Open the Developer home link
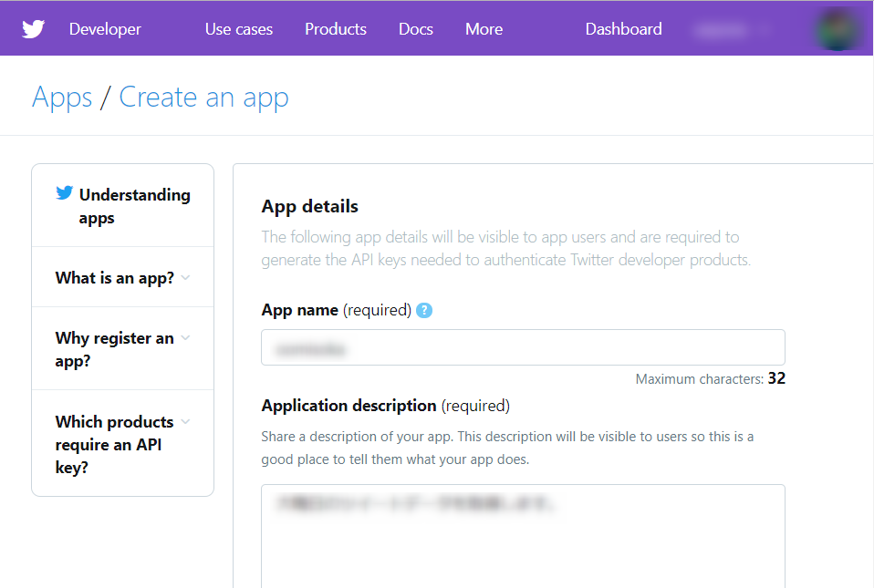874x588 pixels. tap(105, 29)
